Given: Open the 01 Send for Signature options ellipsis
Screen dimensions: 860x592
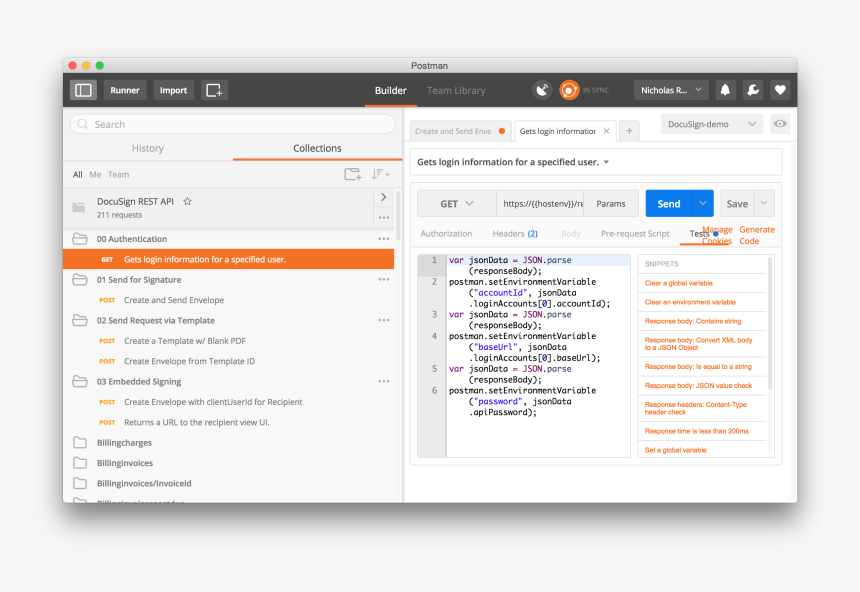Looking at the screenshot, I should tap(383, 279).
